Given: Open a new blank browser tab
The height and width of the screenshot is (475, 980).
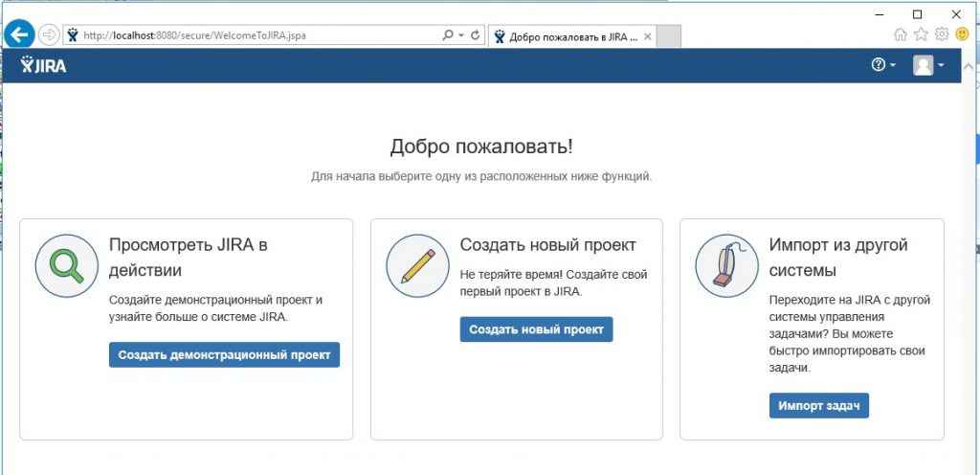Looking at the screenshot, I should [x=669, y=36].
